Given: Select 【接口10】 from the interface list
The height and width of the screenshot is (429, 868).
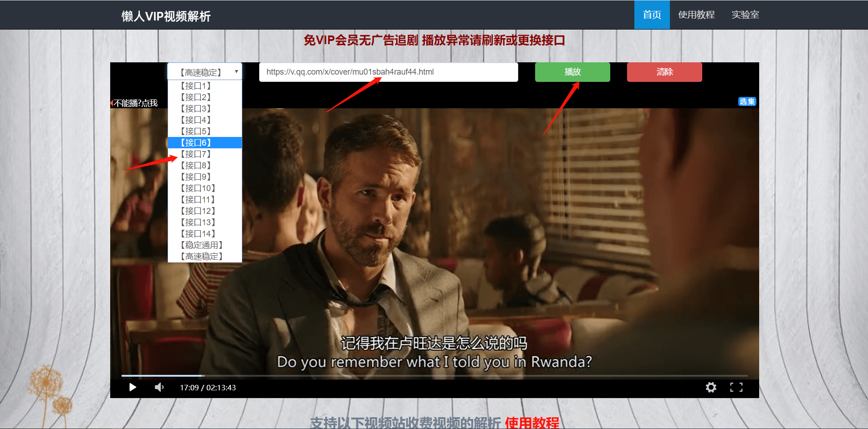Looking at the screenshot, I should coord(198,188).
